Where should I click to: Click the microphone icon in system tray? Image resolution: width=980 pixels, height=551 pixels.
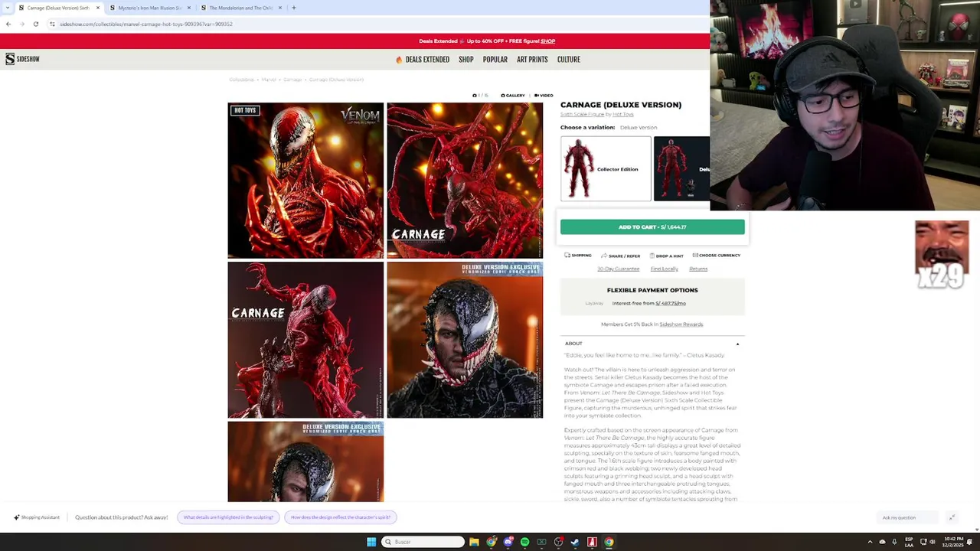[894, 542]
